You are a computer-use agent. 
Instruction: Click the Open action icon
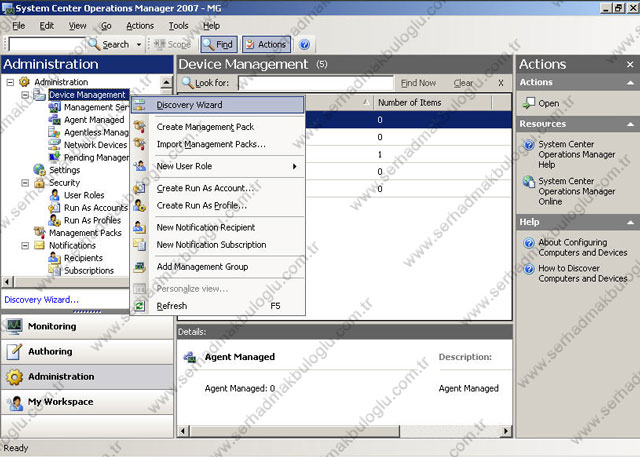pos(529,103)
